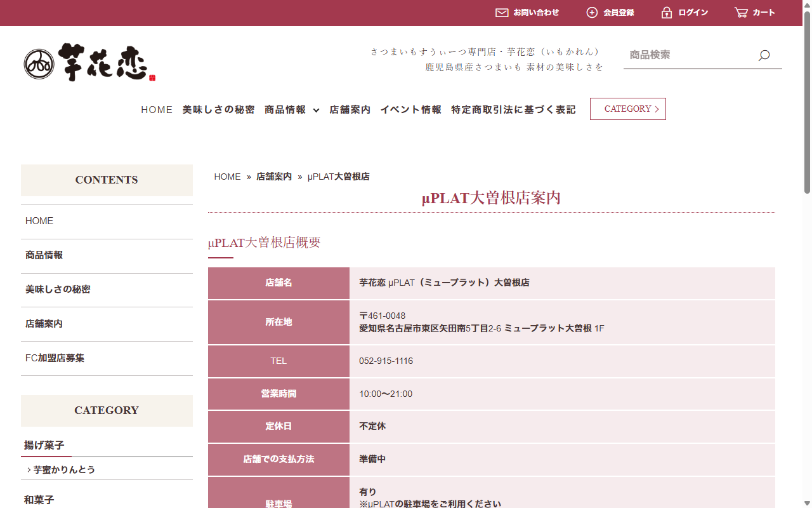Select 美味しさの秘密 in the CONTENTS sidebar

(107, 290)
